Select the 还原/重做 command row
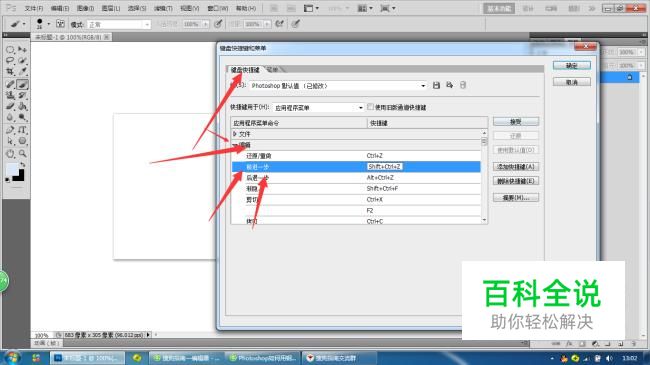This screenshot has height=365, width=650. 356,156
